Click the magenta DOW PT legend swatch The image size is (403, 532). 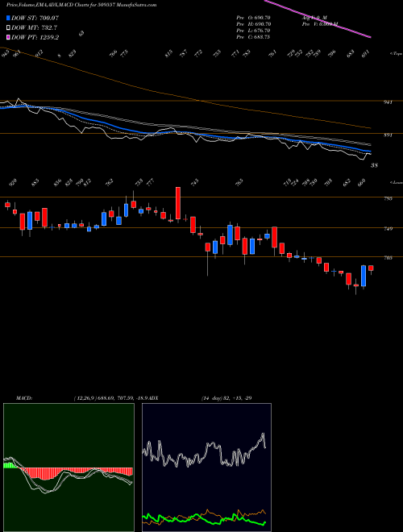9,37
